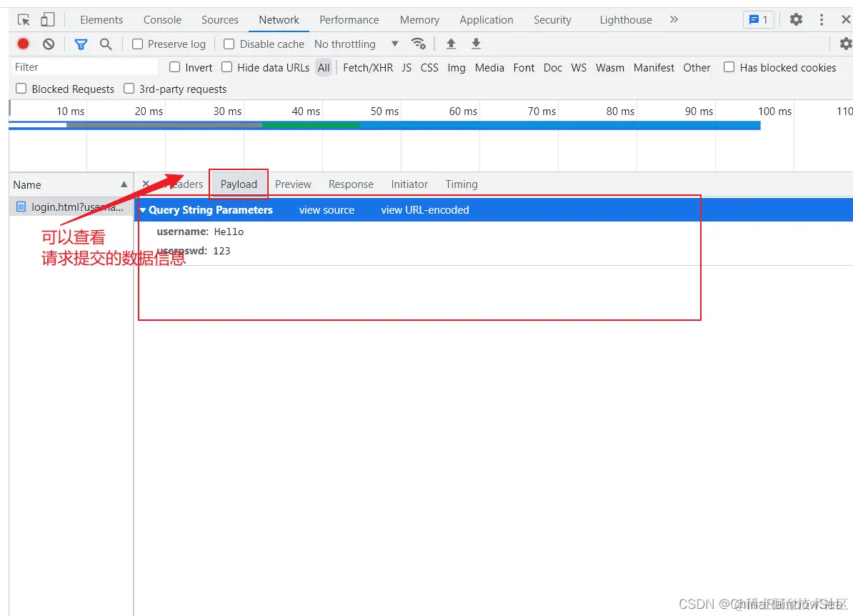This screenshot has width=853, height=616.
Task: Open the Initiator tab of the request
Action: tap(409, 184)
